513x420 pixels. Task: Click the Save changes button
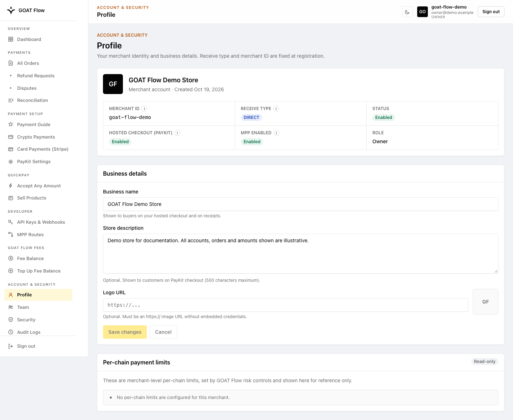(125, 332)
